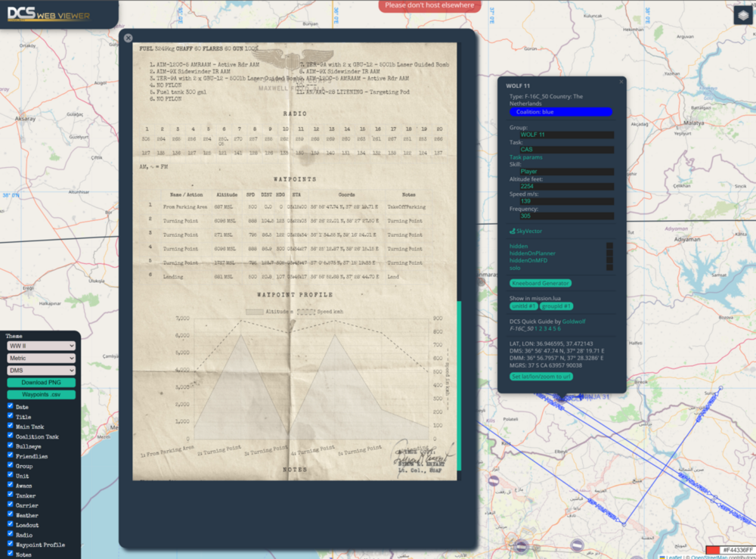Close the WOLF 11 popup
The height and width of the screenshot is (559, 756).
(x=621, y=82)
